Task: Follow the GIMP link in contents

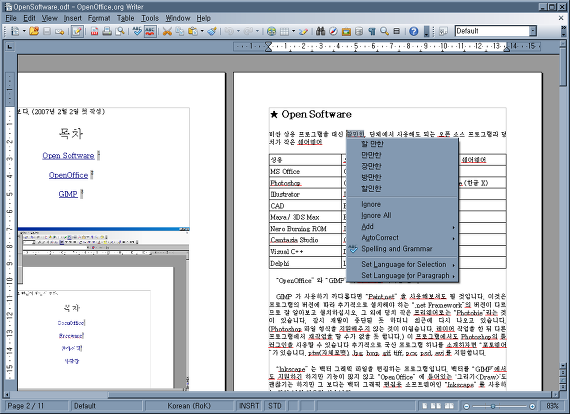Action: (68, 194)
